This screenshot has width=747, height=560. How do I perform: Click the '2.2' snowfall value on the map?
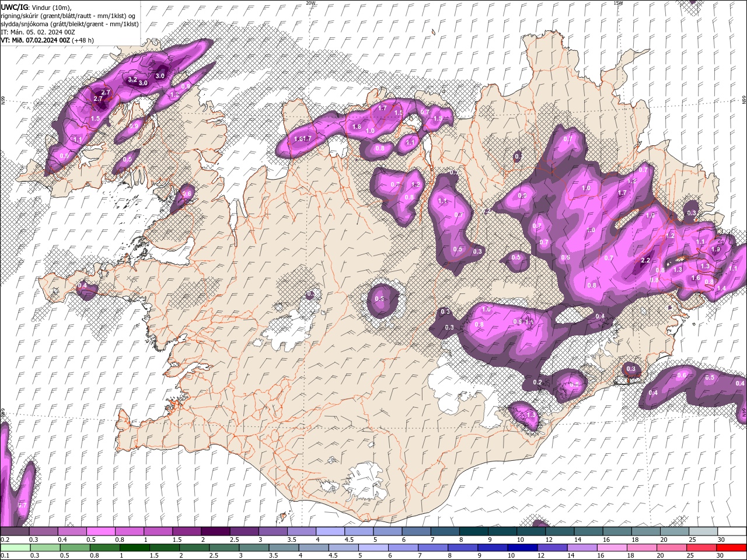[x=645, y=261]
